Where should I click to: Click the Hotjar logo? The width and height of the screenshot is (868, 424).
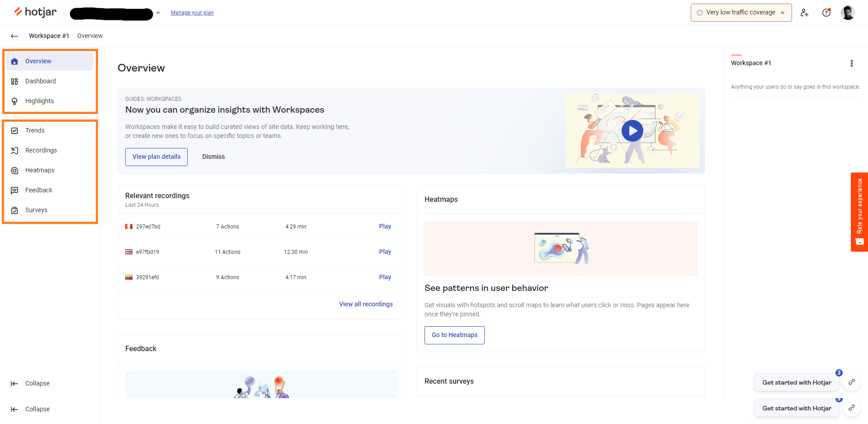tap(35, 12)
